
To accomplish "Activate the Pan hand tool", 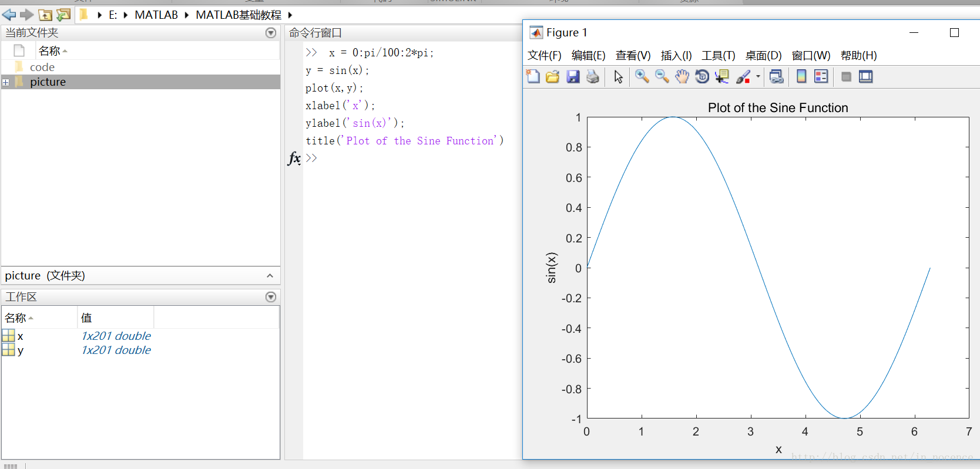I will (x=682, y=76).
